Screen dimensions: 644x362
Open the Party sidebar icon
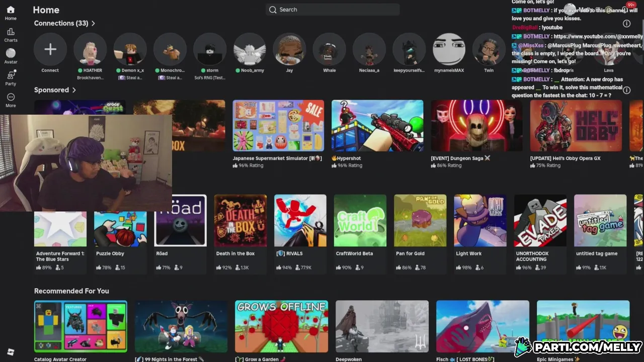tap(11, 78)
